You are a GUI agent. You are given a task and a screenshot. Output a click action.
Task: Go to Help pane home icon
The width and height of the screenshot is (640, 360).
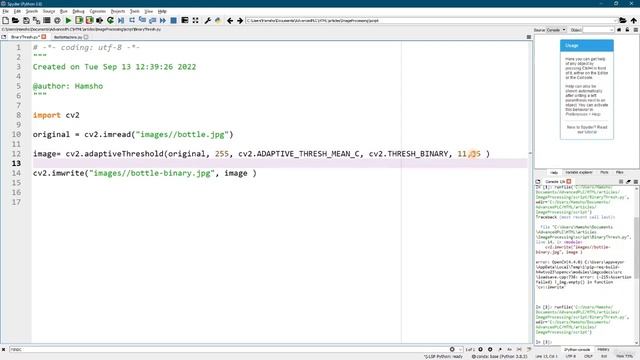tap(619, 30)
